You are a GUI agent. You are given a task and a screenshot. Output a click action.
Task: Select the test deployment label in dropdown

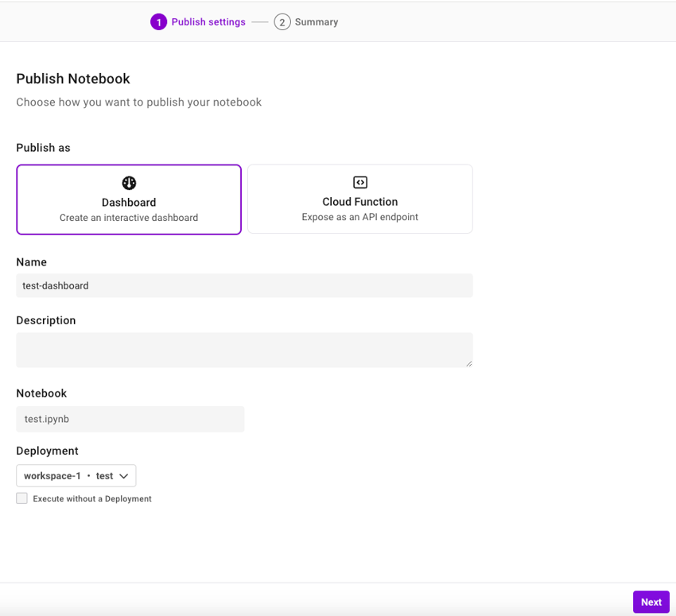click(x=106, y=475)
